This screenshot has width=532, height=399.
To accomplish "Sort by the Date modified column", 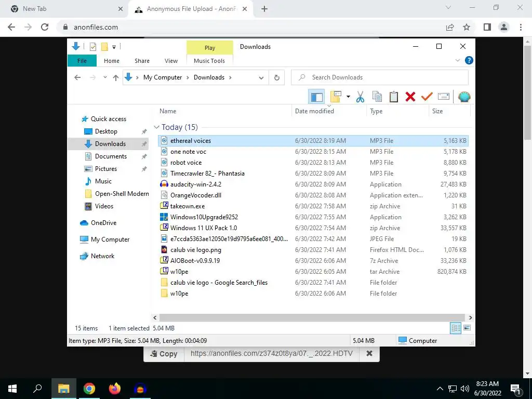I will click(329, 111).
